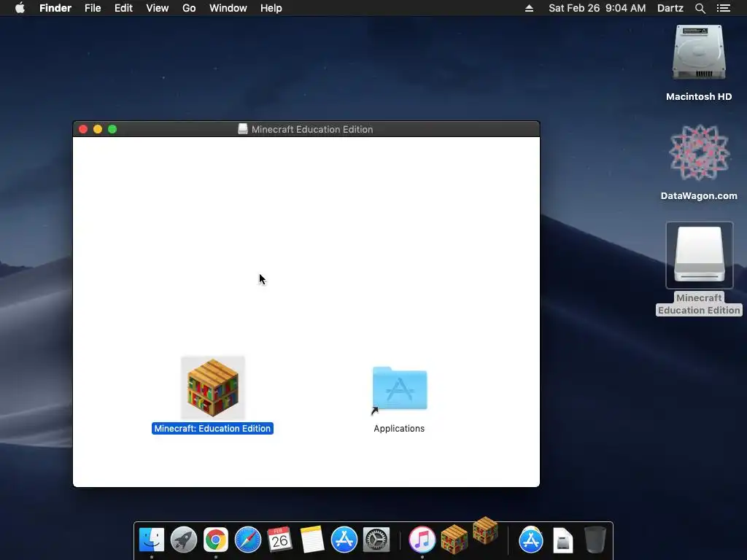747x560 pixels.
Task: Click the Macintosh HD label
Action: 699,97
